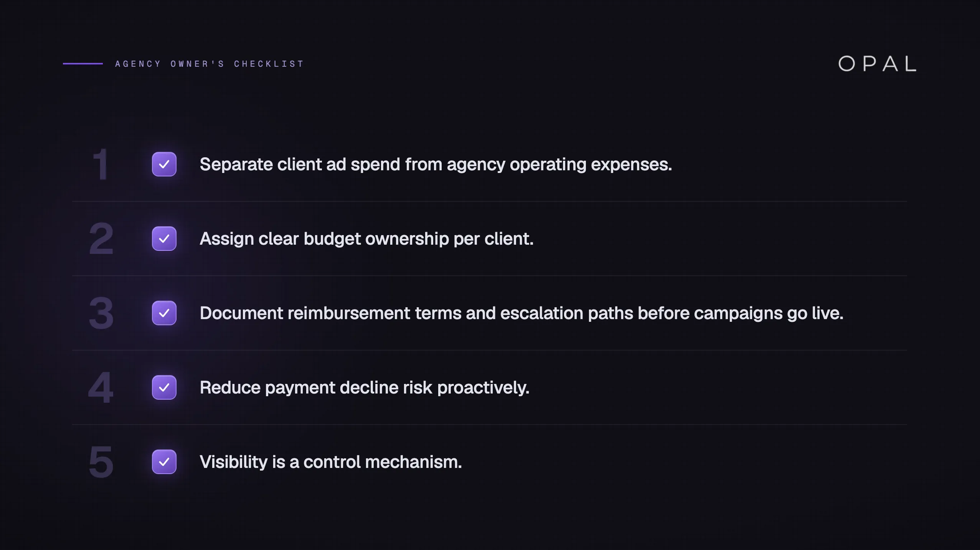This screenshot has width=980, height=550.
Task: Click the large number 5
Action: [101, 462]
